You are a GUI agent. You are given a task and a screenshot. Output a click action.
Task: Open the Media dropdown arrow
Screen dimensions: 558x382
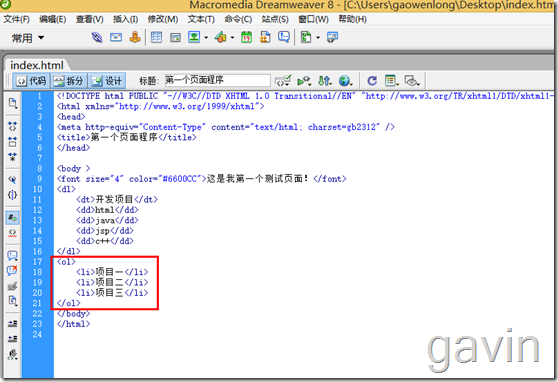[232, 37]
